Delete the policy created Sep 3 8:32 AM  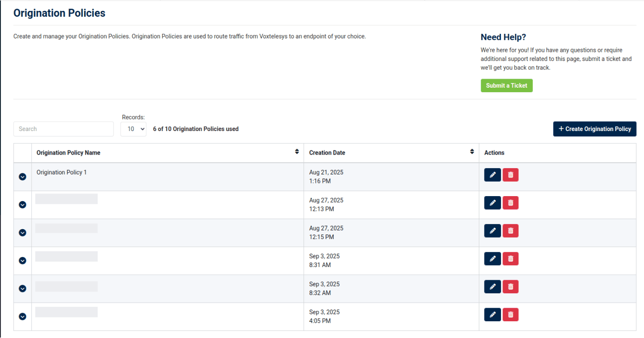511,287
